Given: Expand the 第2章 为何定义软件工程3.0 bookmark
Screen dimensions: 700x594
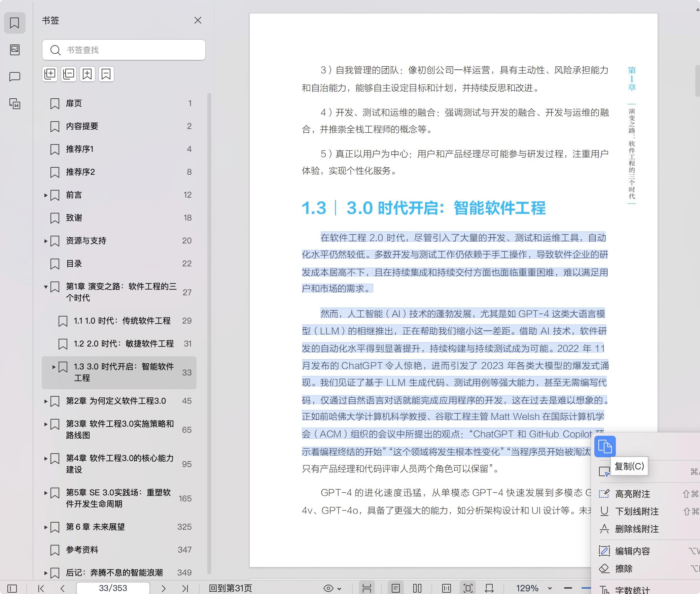Looking at the screenshot, I should pyautogui.click(x=46, y=401).
